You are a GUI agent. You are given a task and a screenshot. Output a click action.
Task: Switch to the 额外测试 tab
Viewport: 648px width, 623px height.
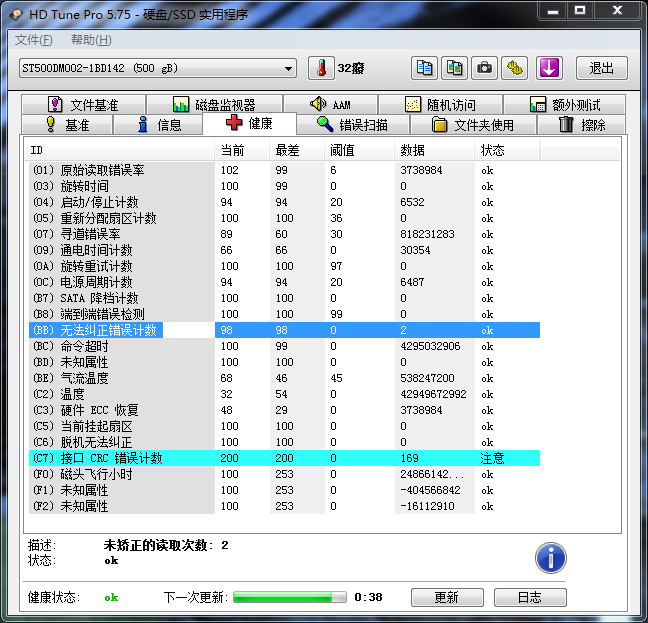[565, 105]
